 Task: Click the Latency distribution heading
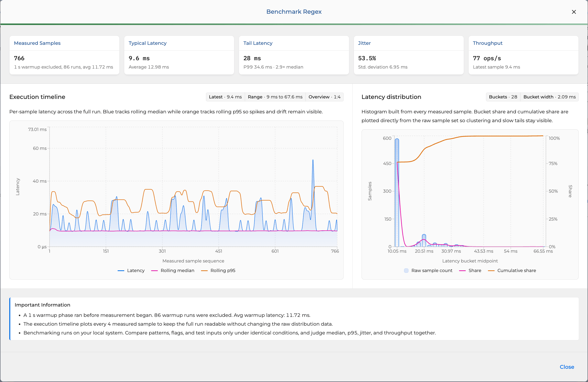[391, 97]
